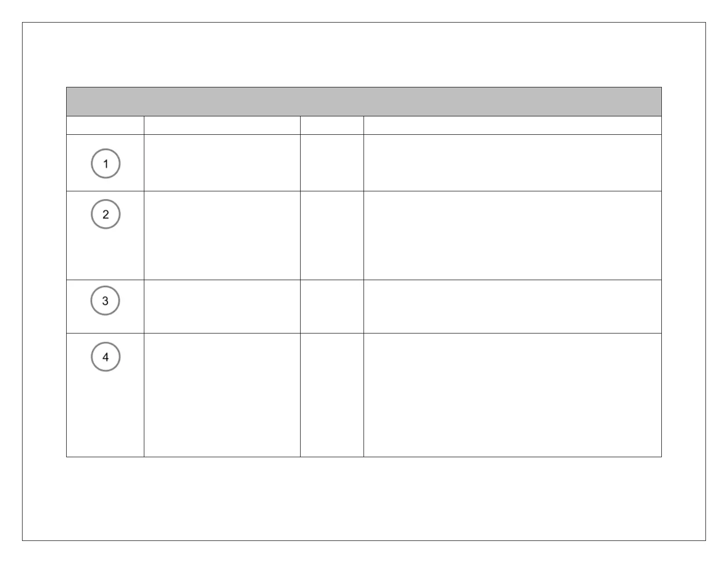Viewport: 728px width, 563px height.
Task: Click the widest cell in row 3
Action: [x=512, y=306]
